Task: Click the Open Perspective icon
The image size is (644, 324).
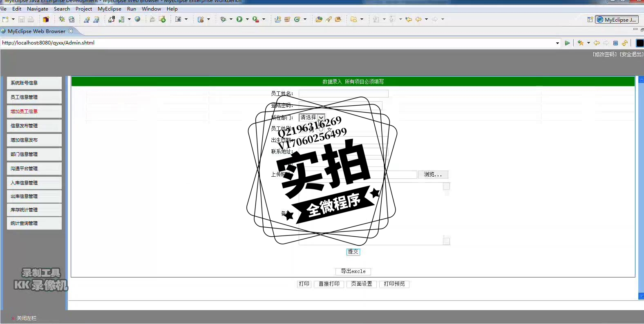Action: 590,19
